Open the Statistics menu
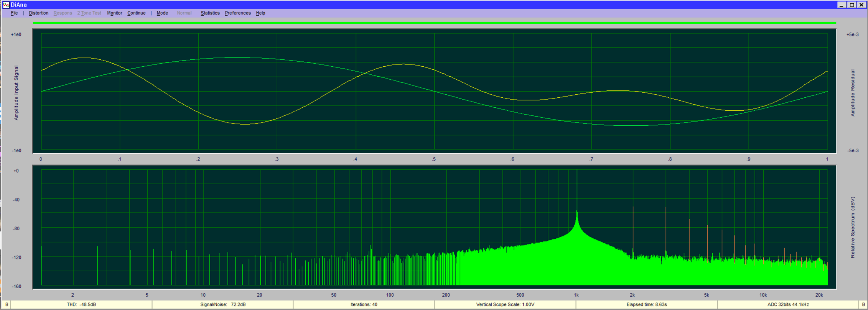 point(210,13)
